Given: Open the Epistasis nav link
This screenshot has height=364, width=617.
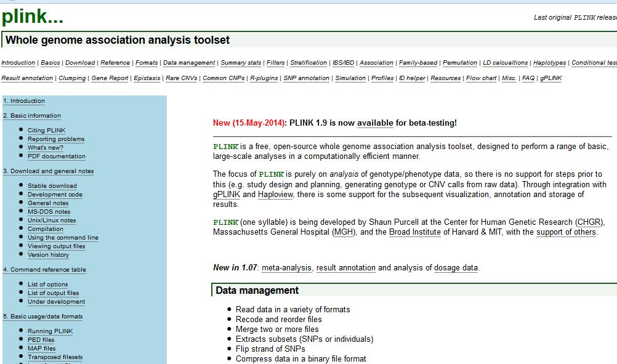Looking at the screenshot, I should [x=147, y=78].
